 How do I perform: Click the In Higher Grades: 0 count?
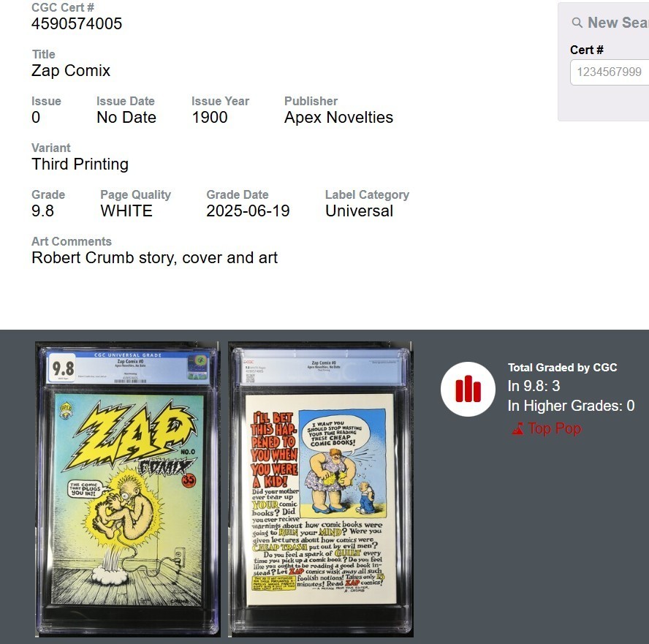coord(571,406)
